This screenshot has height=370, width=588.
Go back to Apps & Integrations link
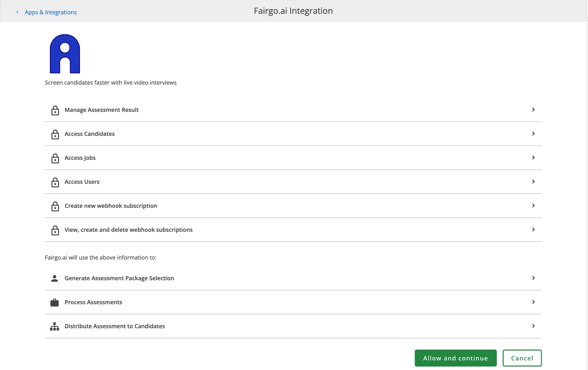(51, 12)
